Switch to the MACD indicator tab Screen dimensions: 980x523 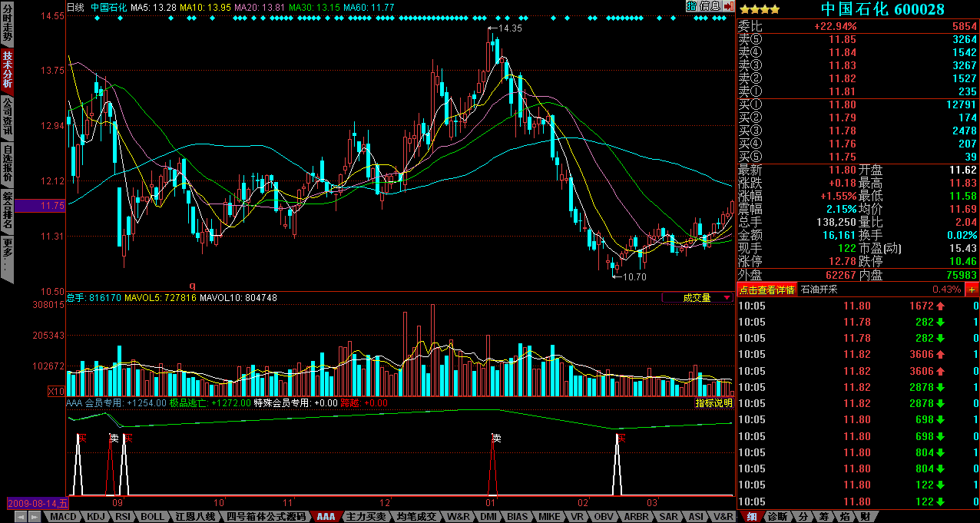point(63,517)
